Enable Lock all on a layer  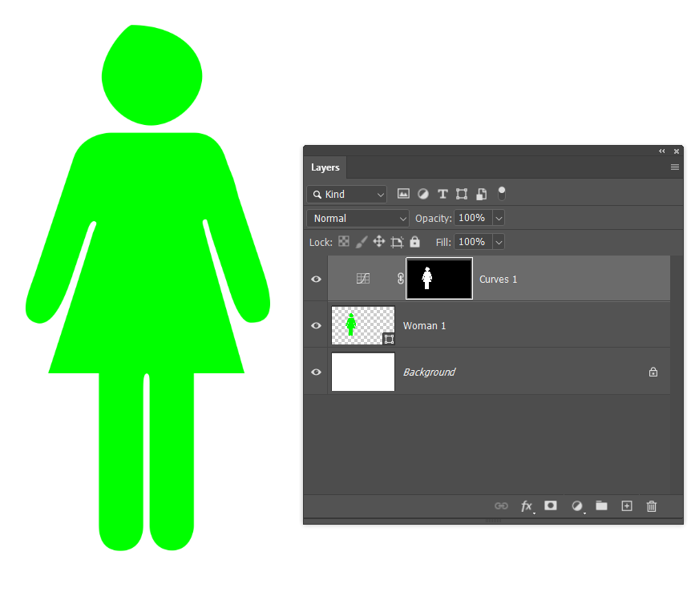[414, 242]
